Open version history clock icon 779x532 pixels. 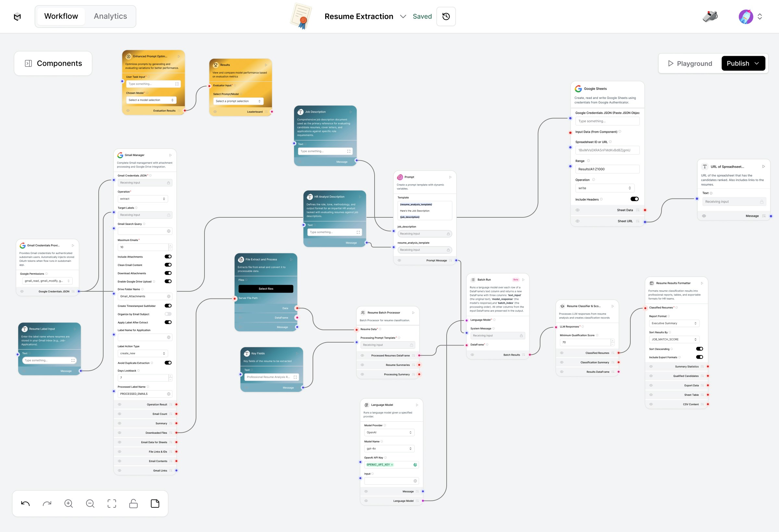click(x=446, y=17)
